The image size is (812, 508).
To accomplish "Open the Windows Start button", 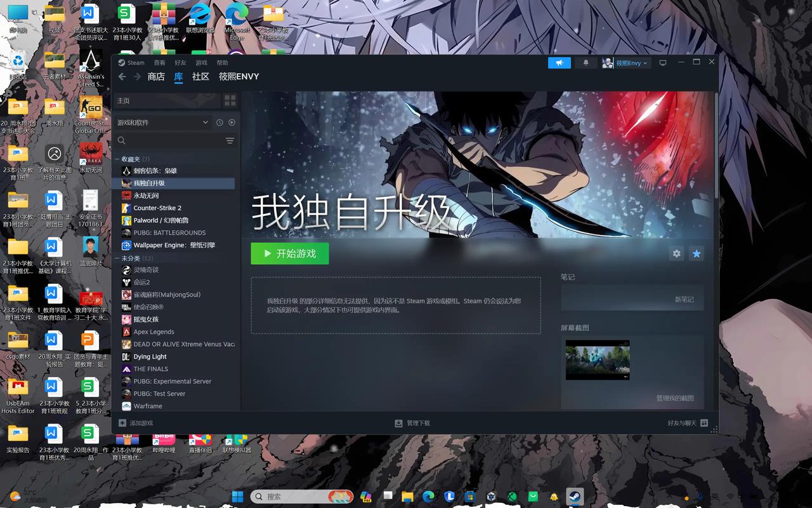I will [238, 497].
